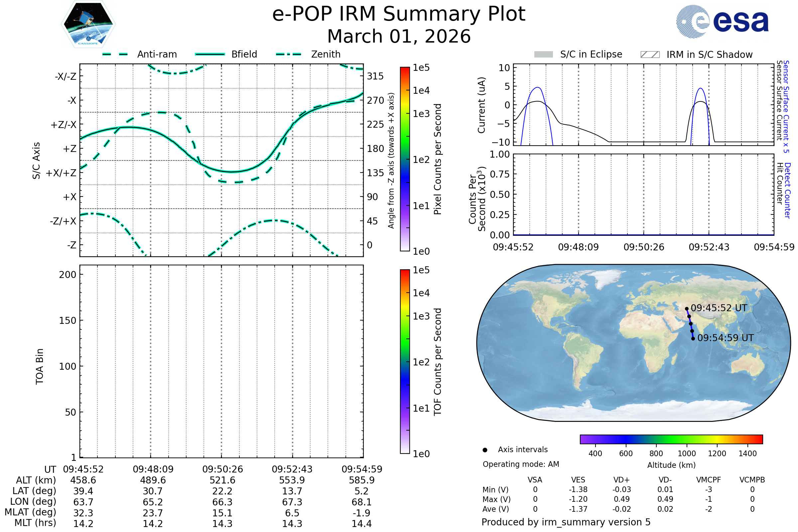Click the S/C in Eclipse gray swatch
This screenshot has height=532, width=798.
(543, 55)
